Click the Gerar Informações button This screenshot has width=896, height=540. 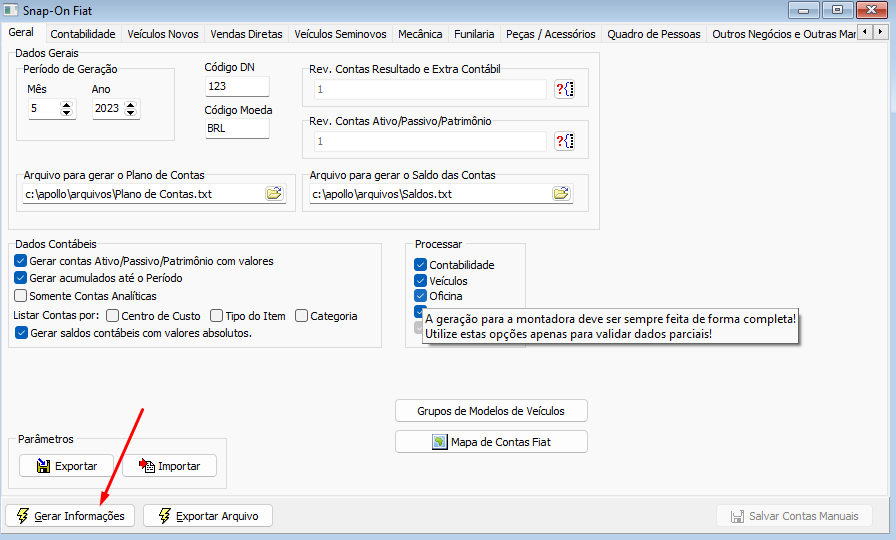tap(70, 516)
